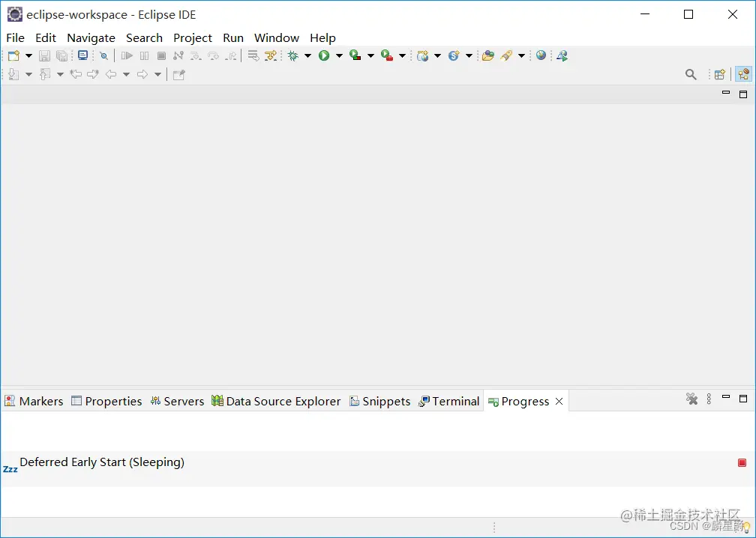This screenshot has width=756, height=538.
Task: Click the Save icon
Action: [x=44, y=56]
